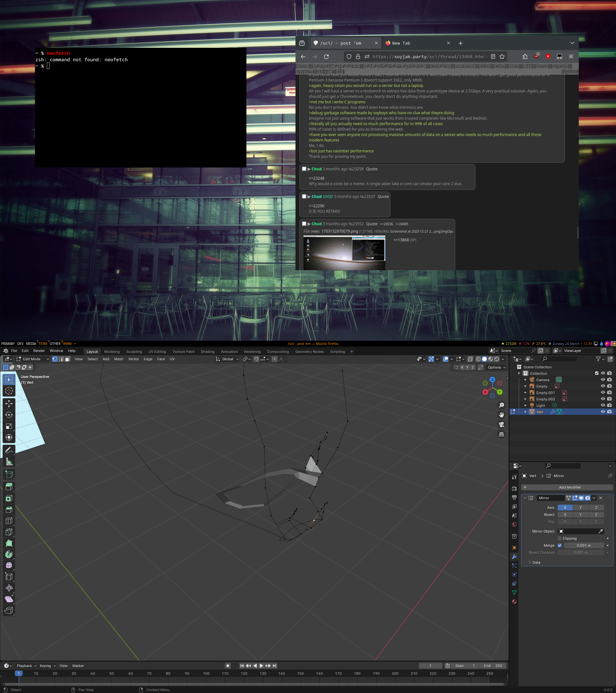
Task: Select the Inset Faces tool
Action: click(x=9, y=498)
